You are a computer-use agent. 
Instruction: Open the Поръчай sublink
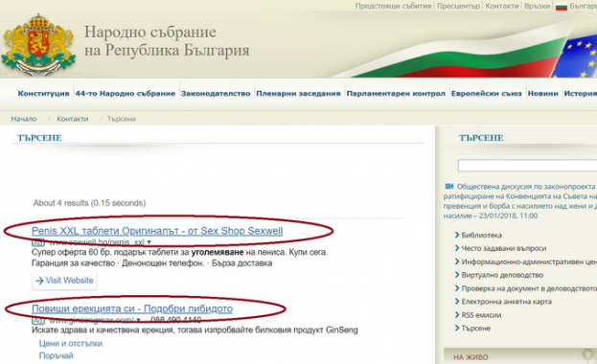56,355
